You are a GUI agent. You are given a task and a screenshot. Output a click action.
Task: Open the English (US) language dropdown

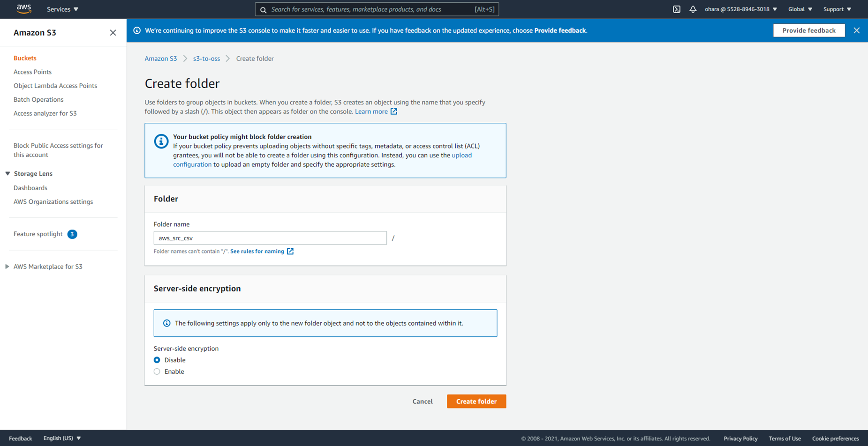(62, 439)
